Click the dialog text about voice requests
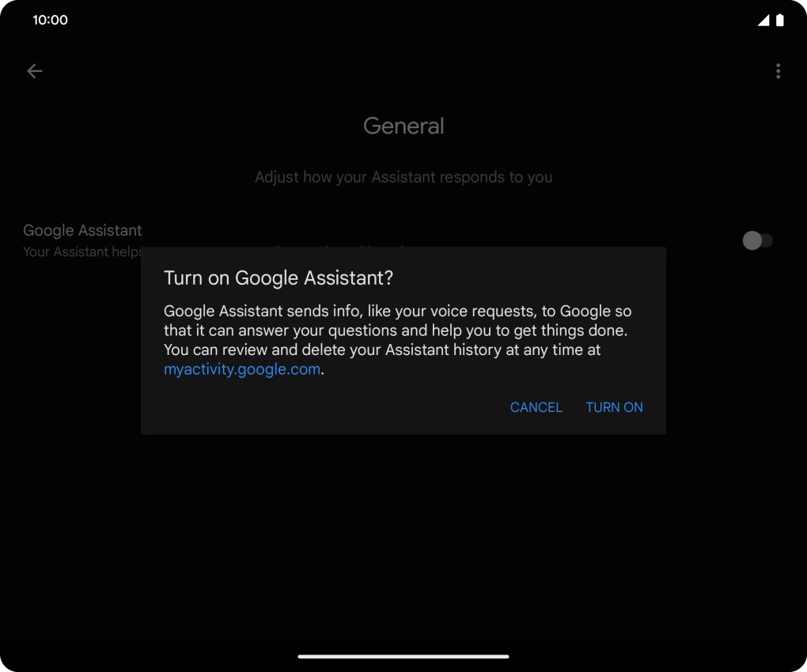This screenshot has width=807, height=672. pyautogui.click(x=397, y=311)
